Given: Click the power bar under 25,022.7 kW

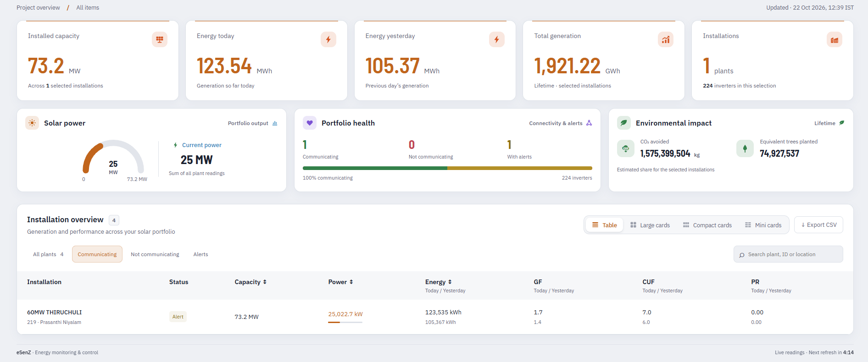Looking at the screenshot, I should coord(345,323).
